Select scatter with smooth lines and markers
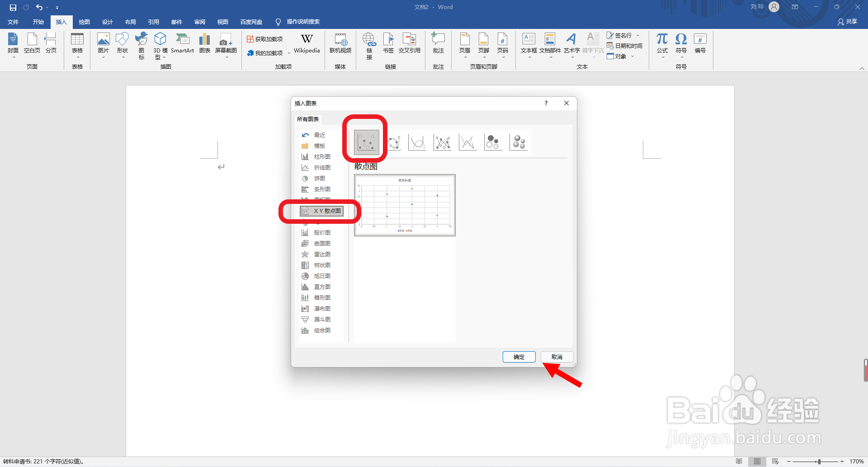Screen dimensions: 868x467 point(393,142)
